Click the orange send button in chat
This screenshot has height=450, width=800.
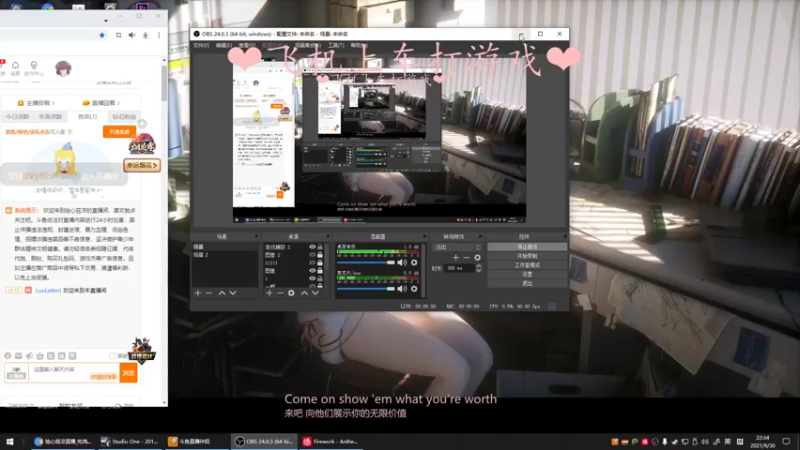129,373
